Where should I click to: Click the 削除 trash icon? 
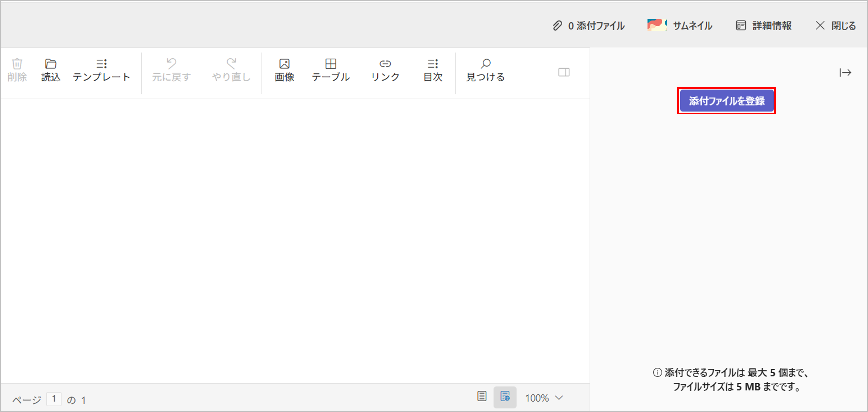pyautogui.click(x=17, y=64)
